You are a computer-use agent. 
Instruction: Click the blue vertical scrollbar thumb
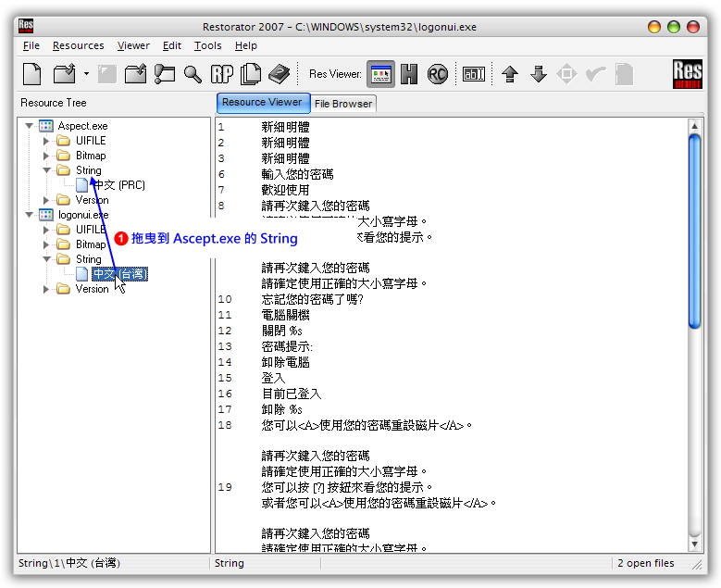pos(694,231)
